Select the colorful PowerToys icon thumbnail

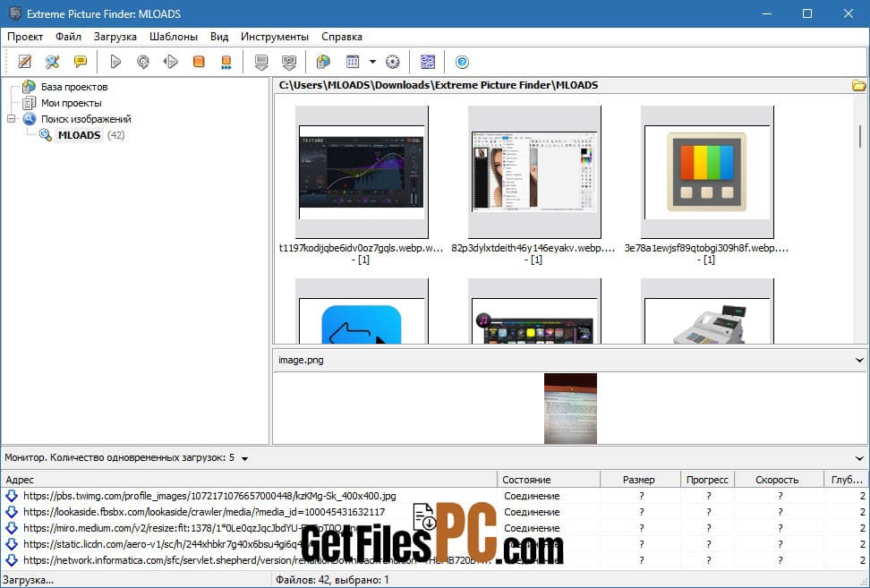tap(707, 172)
